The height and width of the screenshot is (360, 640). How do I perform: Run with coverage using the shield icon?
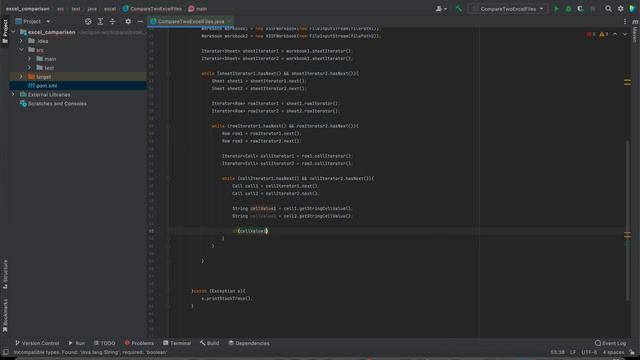[580, 9]
